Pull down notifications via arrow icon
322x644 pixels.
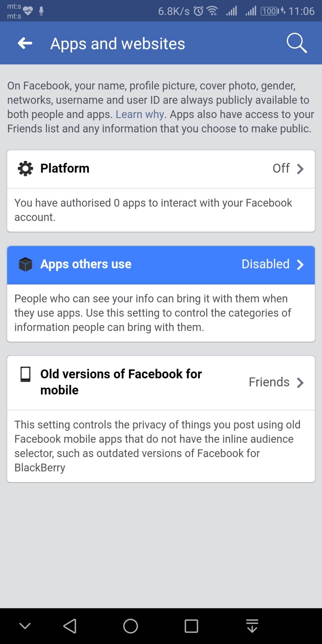click(252, 626)
